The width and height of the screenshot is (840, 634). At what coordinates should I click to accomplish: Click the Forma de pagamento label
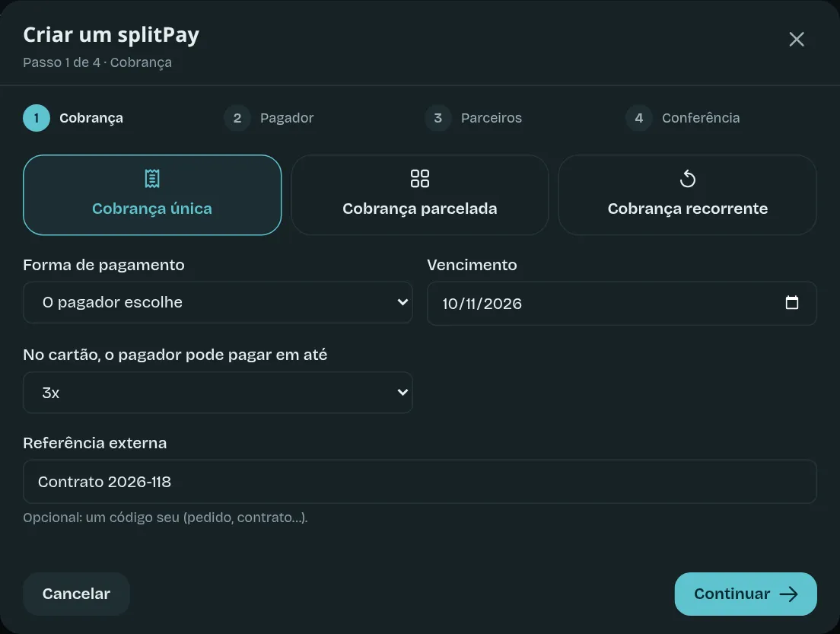[104, 265]
